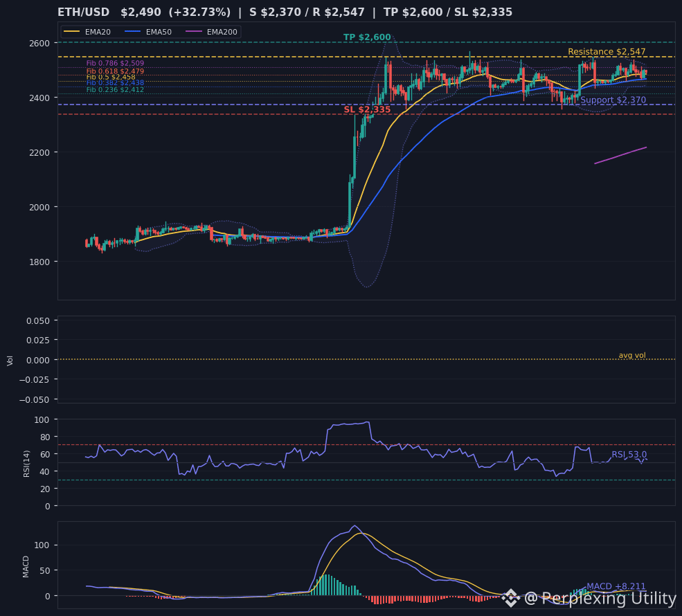Click the RSI 53.0 value label
682x616 pixels.
(629, 455)
